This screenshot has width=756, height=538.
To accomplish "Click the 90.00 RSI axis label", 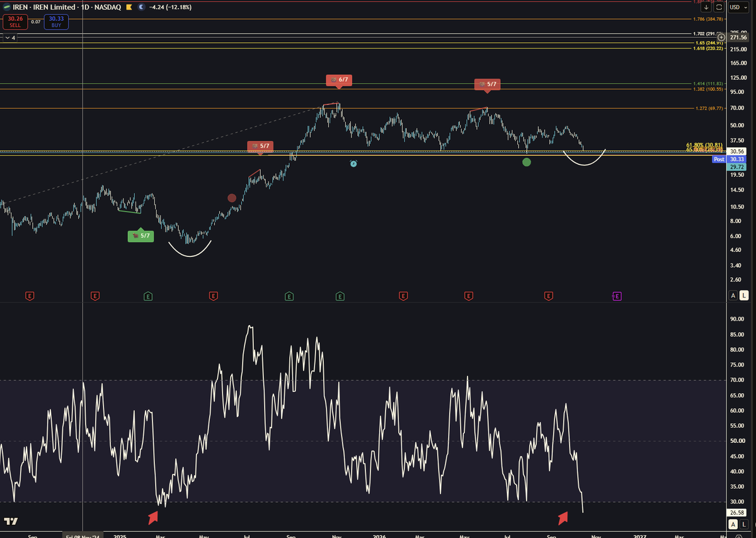I will 736,319.
